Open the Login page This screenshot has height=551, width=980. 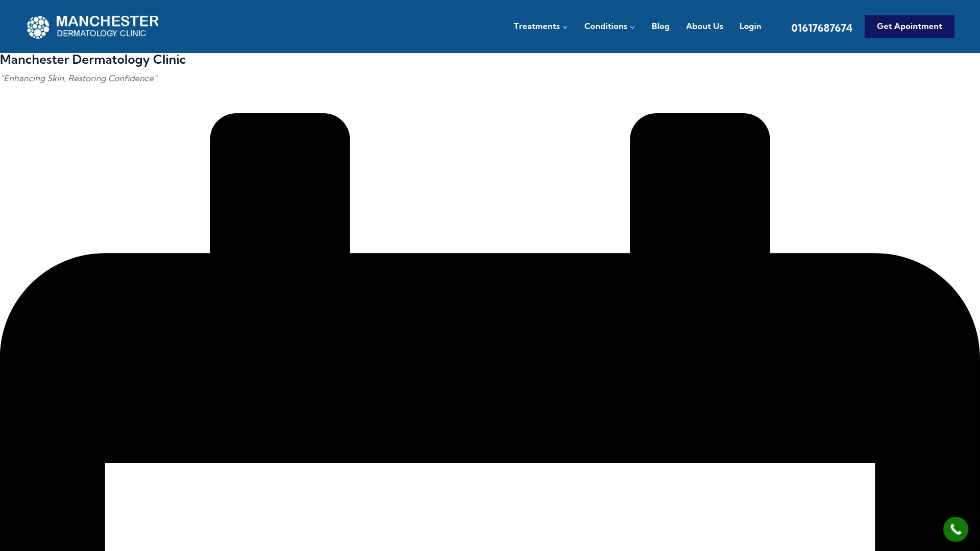750,27
